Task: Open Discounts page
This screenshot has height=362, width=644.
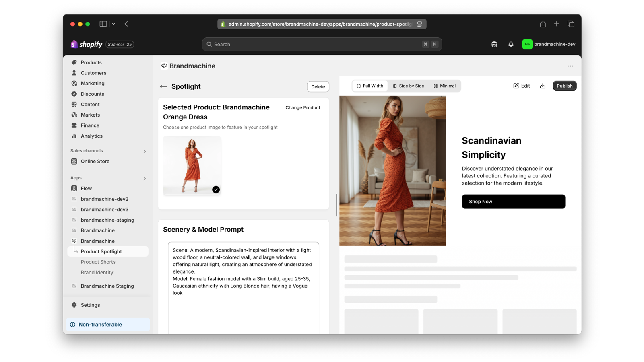Action: [92, 94]
